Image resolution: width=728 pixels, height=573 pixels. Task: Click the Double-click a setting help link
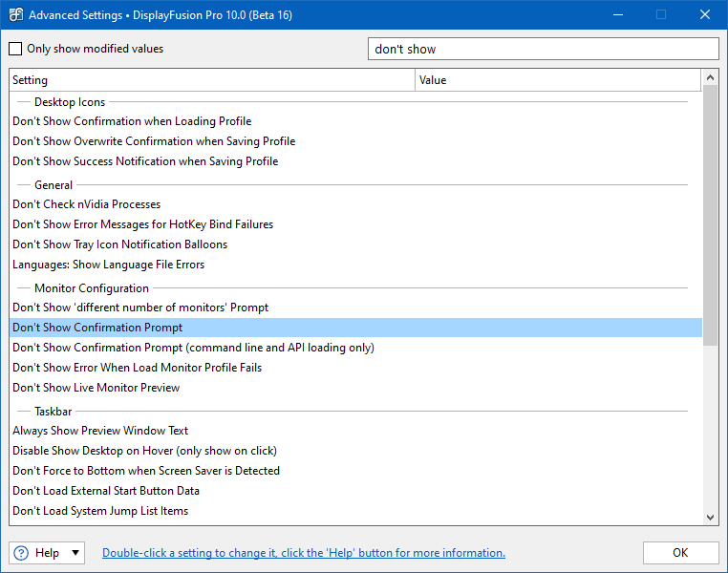(x=304, y=553)
